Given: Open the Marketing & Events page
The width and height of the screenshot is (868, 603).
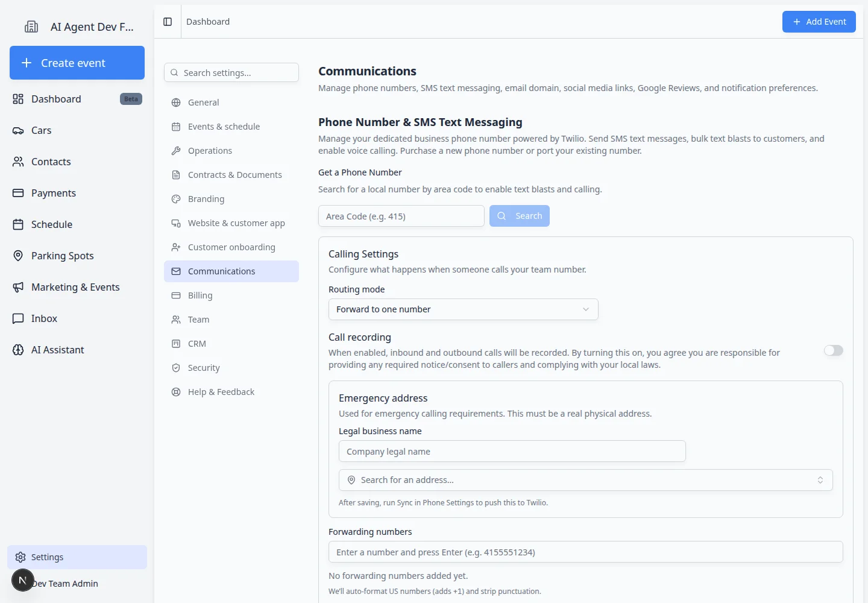Looking at the screenshot, I should point(77,287).
